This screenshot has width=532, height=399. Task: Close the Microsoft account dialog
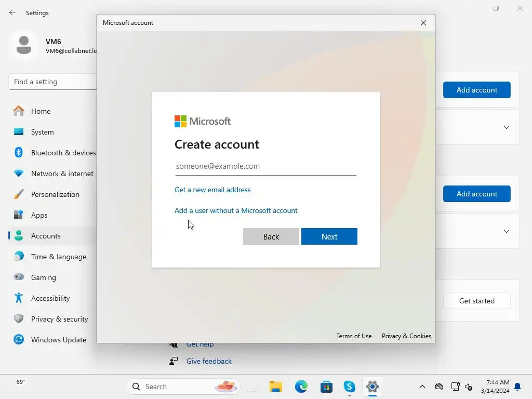click(423, 23)
